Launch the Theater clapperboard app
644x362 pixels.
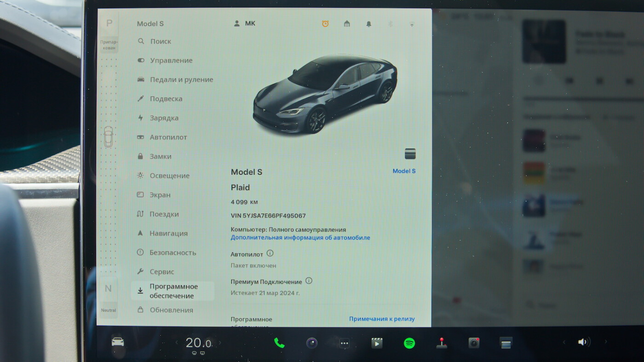coord(377,343)
